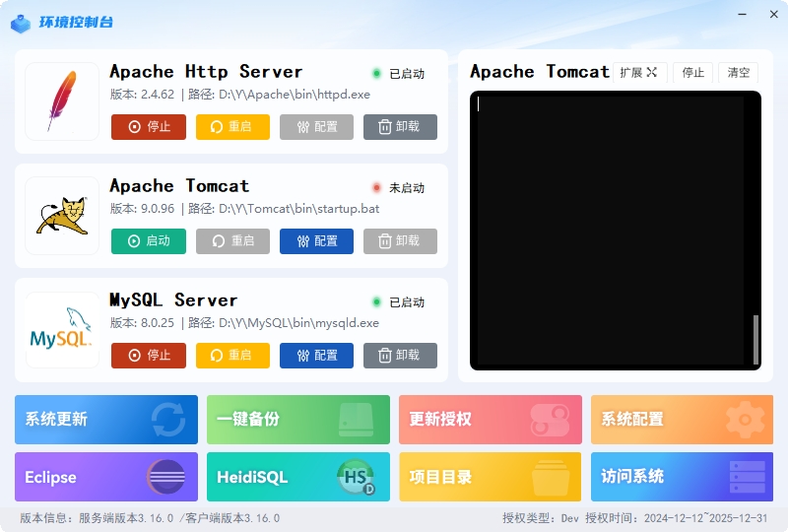Image resolution: width=788 pixels, height=532 pixels.
Task: Click the Apache Tomcat title in the console panel
Action: 540,71
